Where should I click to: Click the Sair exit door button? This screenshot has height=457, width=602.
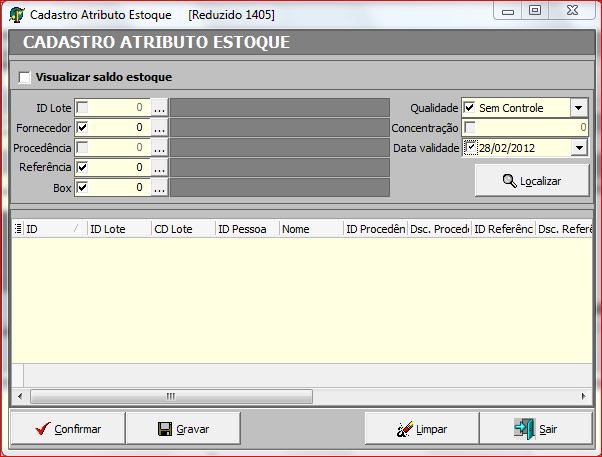coord(536,428)
